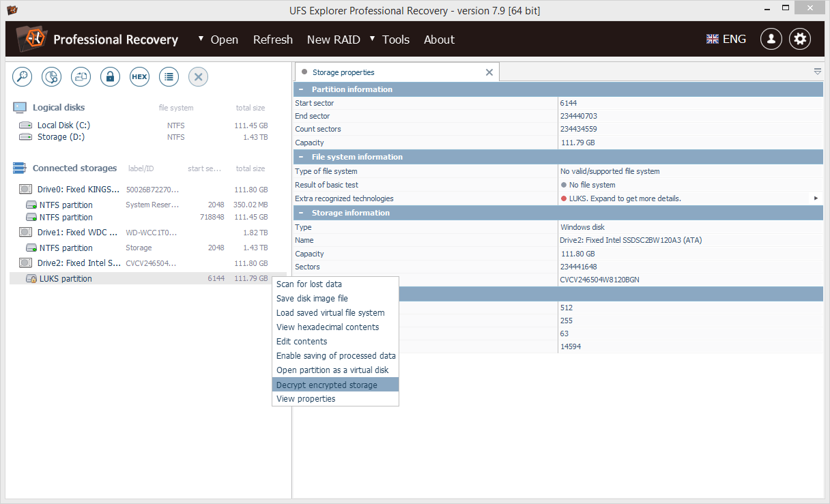
Task: Open the user account icon
Action: [x=771, y=39]
